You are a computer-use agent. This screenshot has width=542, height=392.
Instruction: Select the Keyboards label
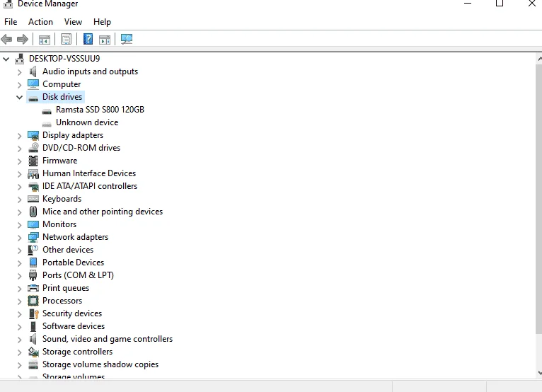click(x=62, y=199)
